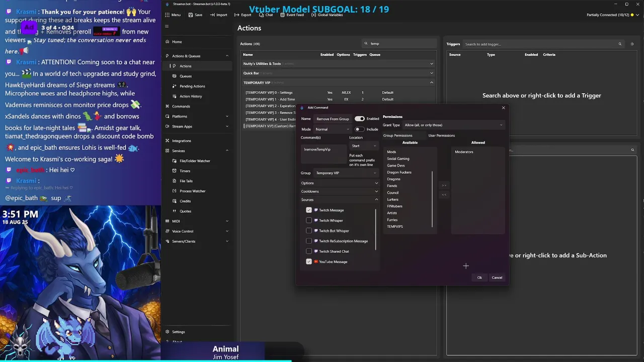The width and height of the screenshot is (644, 362).
Task: Open Servers/Clients sidebar section
Action: point(197,241)
